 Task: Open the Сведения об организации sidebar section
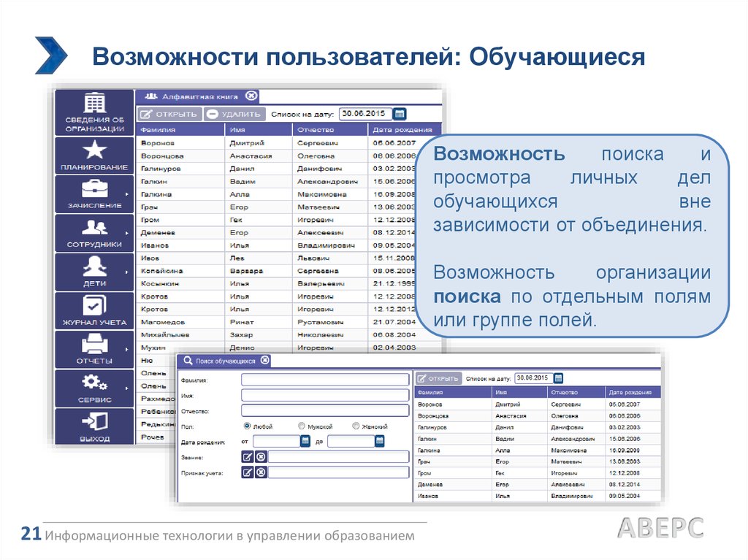pyautogui.click(x=94, y=112)
